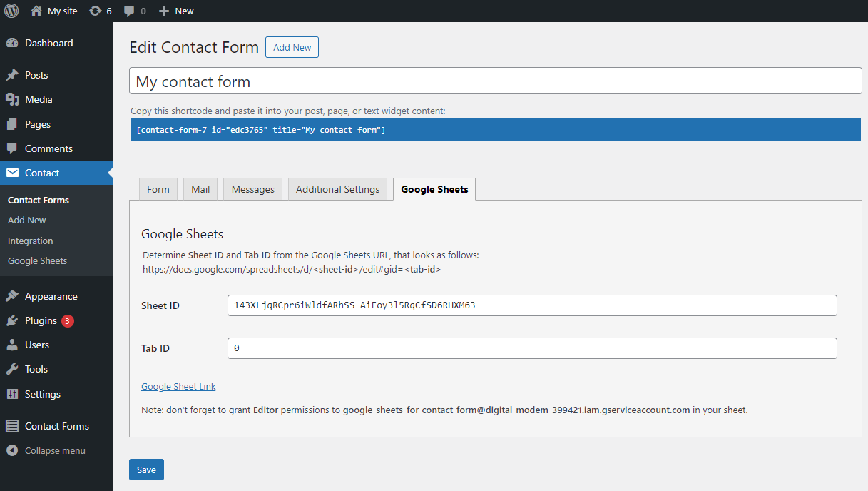Image resolution: width=868 pixels, height=491 pixels.
Task: Open Media via its icon
Action: 12,99
